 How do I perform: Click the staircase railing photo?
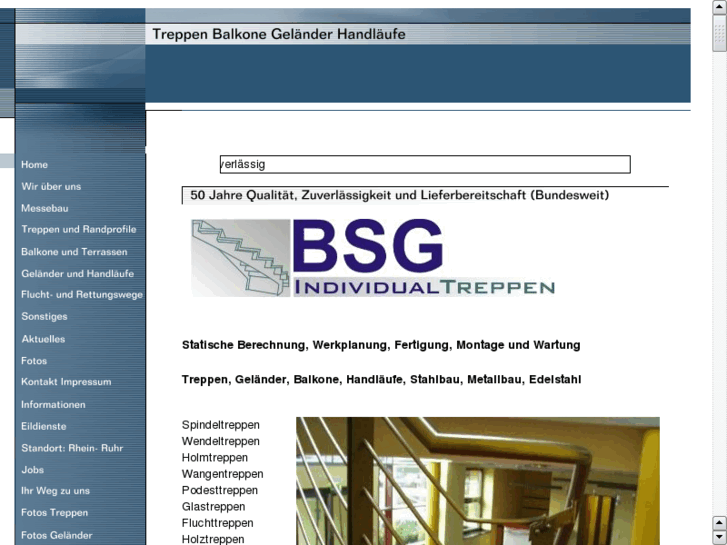pos(478,481)
